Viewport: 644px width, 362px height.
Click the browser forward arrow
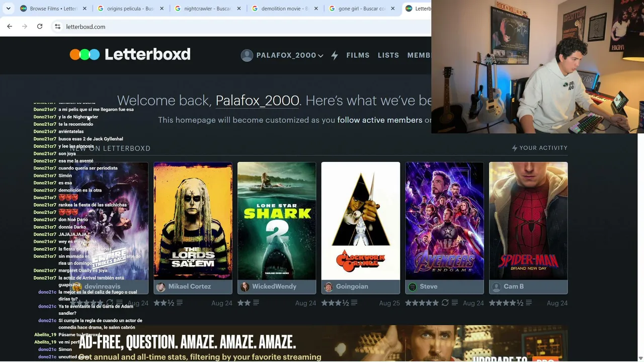[25, 26]
